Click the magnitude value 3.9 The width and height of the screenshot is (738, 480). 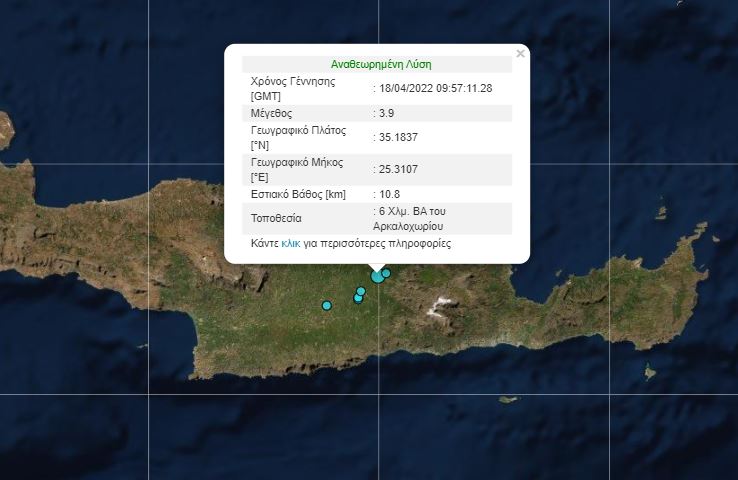(x=386, y=113)
